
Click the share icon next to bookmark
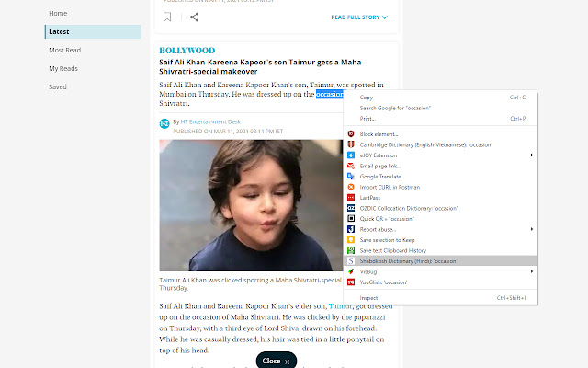click(194, 17)
